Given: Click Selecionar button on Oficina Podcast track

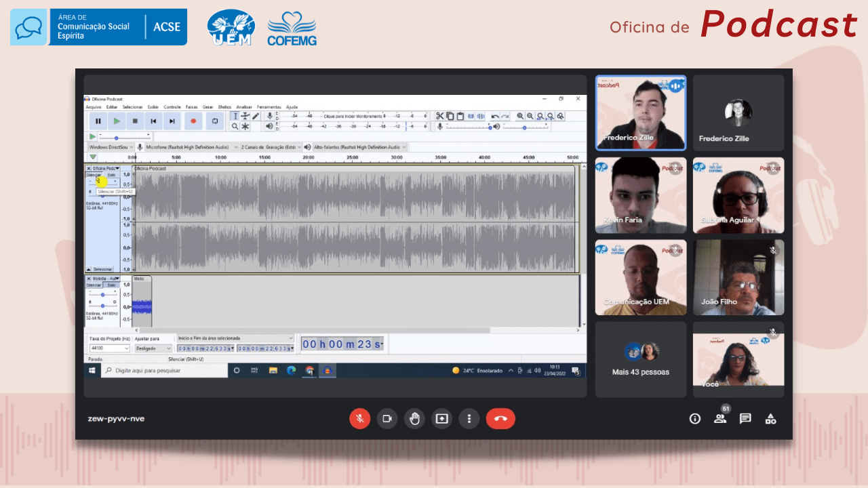Looking at the screenshot, I should coord(103,269).
